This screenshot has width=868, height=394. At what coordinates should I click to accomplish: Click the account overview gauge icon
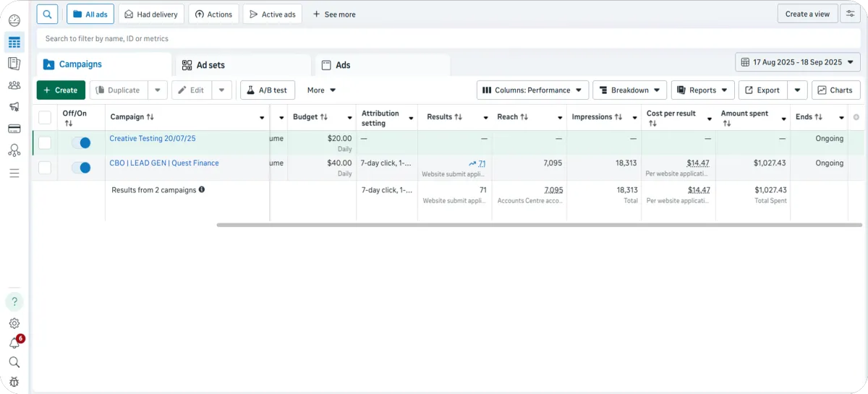pos(14,20)
